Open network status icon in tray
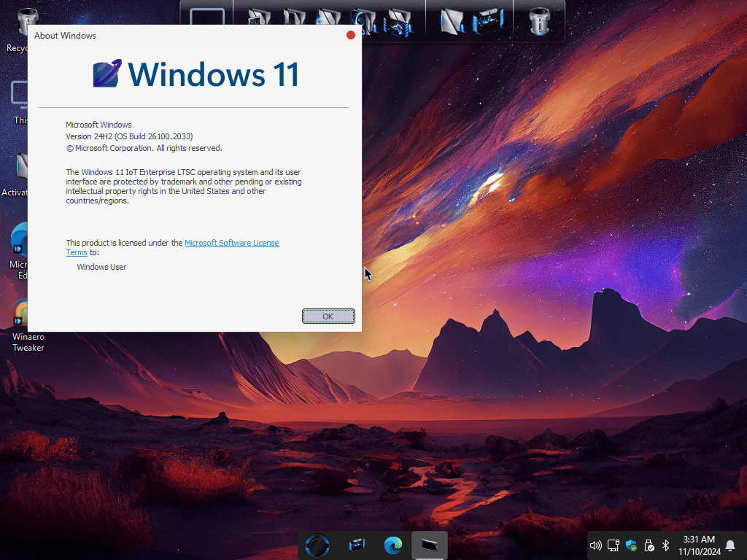 point(614,545)
